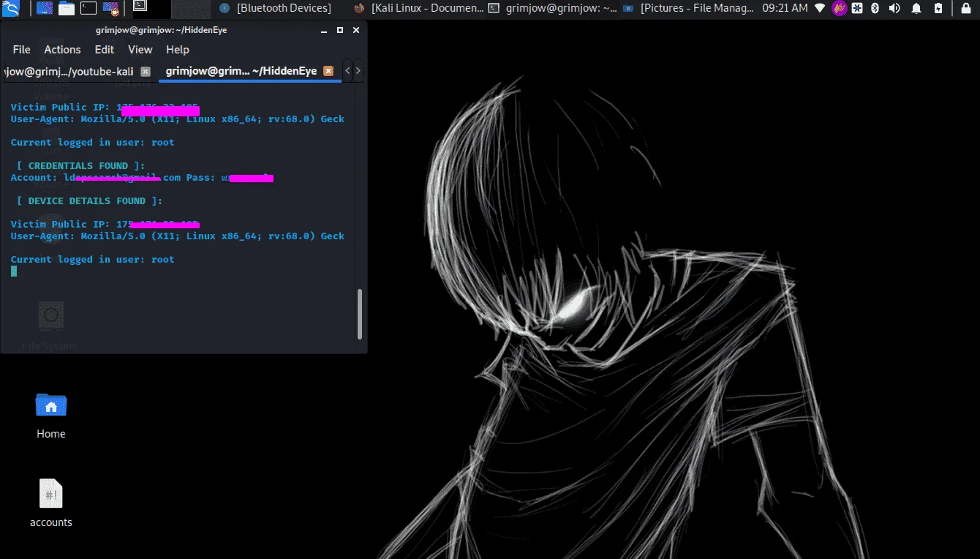The height and width of the screenshot is (559, 980).
Task: Click the 'CREDENTIALS FOUND' terminal line
Action: (81, 166)
